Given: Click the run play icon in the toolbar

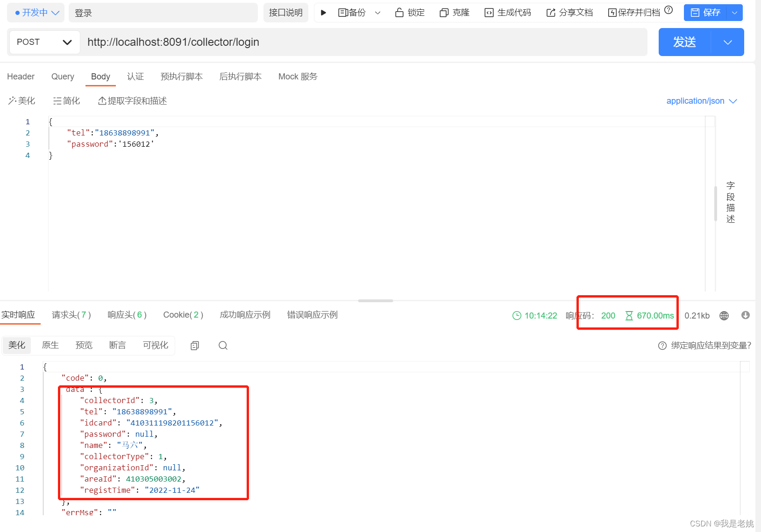Looking at the screenshot, I should click(x=323, y=13).
